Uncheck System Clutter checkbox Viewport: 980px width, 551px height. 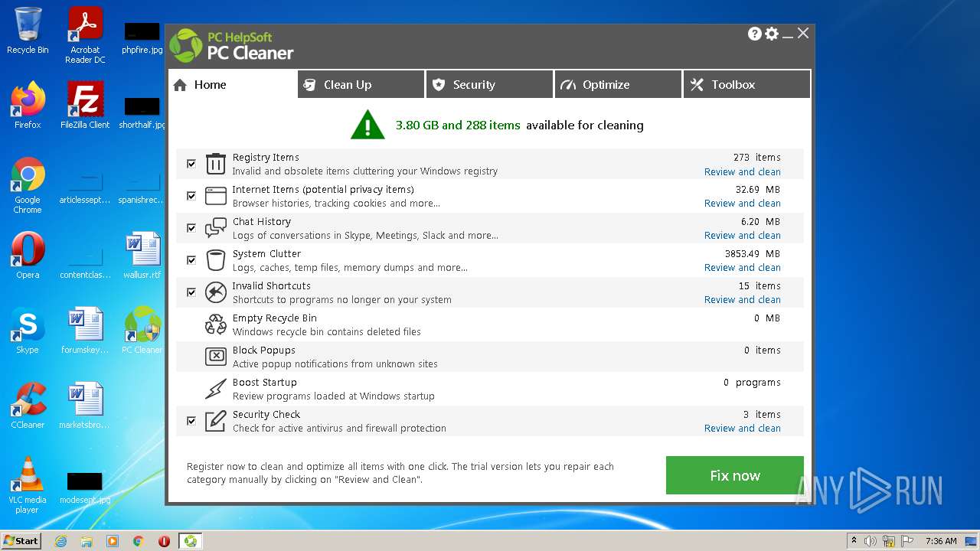[x=191, y=260]
